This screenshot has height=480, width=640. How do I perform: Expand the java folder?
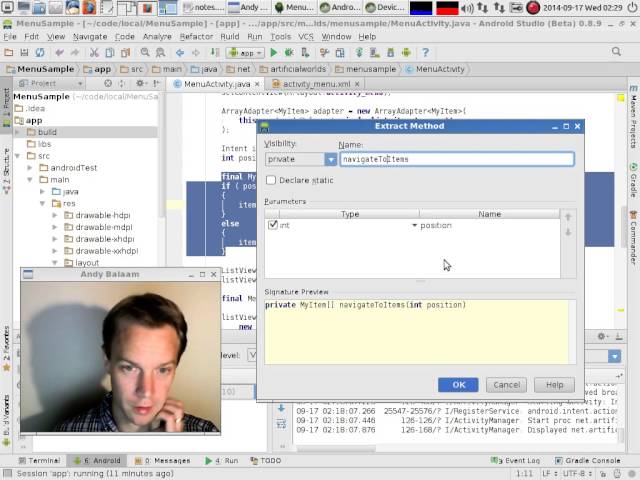(x=42, y=191)
